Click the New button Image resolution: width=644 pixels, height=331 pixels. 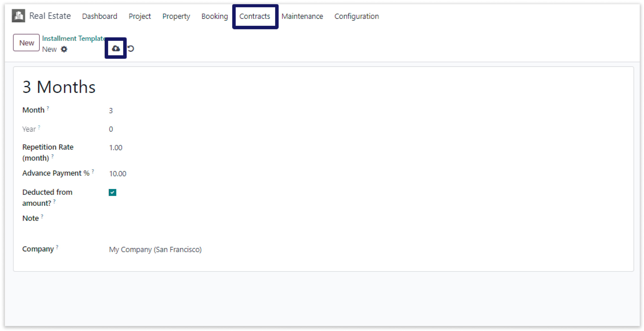click(x=26, y=43)
